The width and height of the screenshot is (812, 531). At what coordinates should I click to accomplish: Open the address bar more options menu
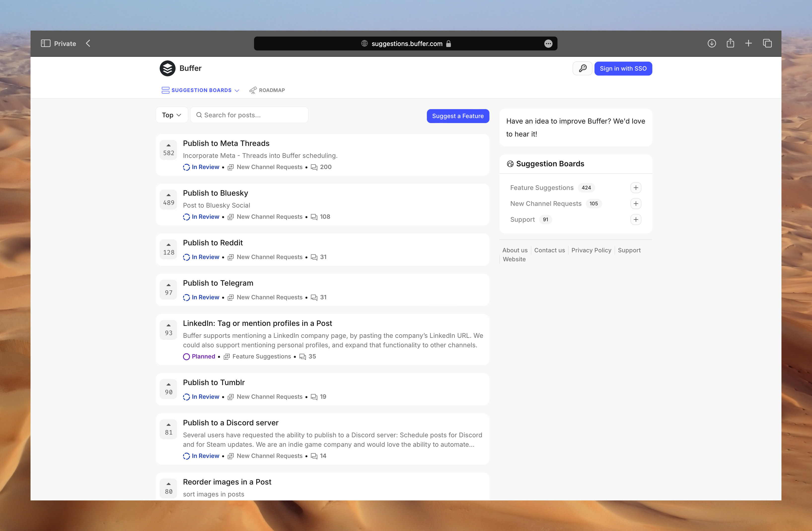click(x=548, y=44)
